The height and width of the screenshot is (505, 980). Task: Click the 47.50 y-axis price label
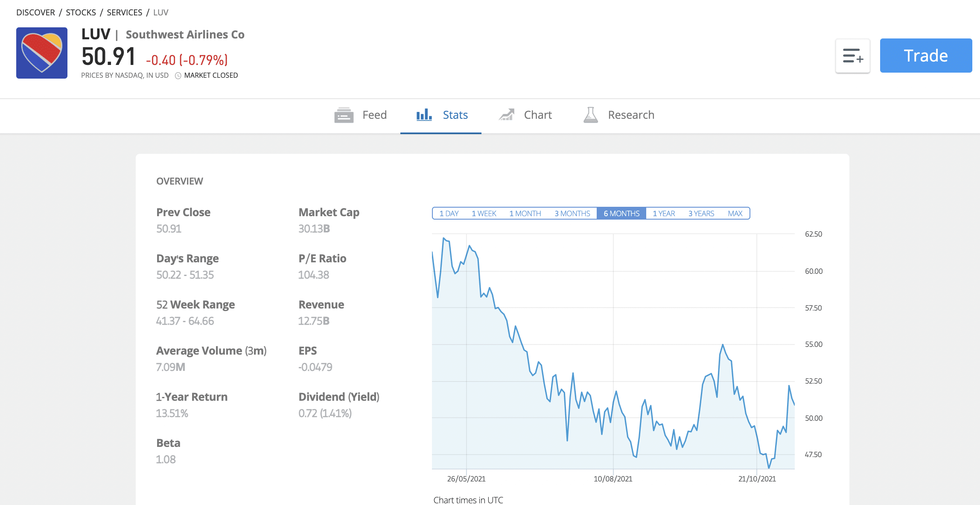[814, 455]
